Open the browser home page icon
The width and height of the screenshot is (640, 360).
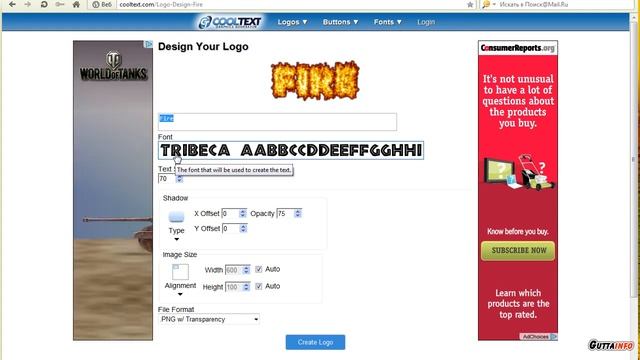click(76, 4)
